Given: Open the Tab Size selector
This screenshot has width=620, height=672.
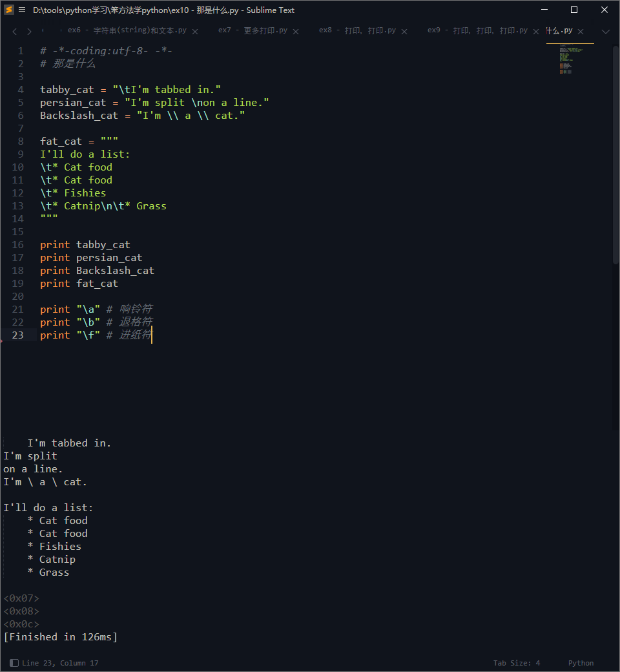Looking at the screenshot, I should [517, 663].
